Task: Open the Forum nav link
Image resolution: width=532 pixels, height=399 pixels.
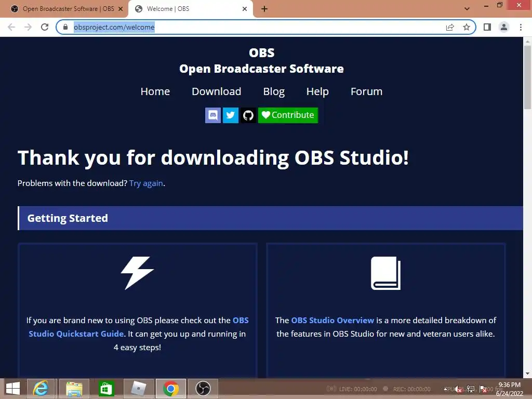Action: [366, 91]
